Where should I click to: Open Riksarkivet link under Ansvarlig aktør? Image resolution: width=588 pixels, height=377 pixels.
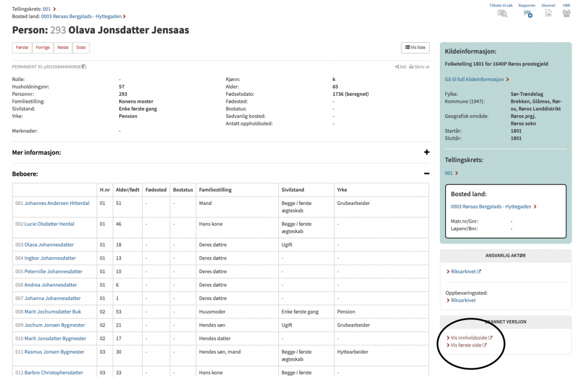(464, 271)
